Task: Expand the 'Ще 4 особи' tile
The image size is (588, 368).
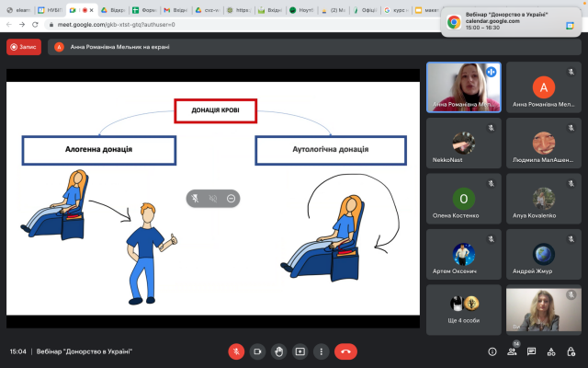Action: click(463, 307)
